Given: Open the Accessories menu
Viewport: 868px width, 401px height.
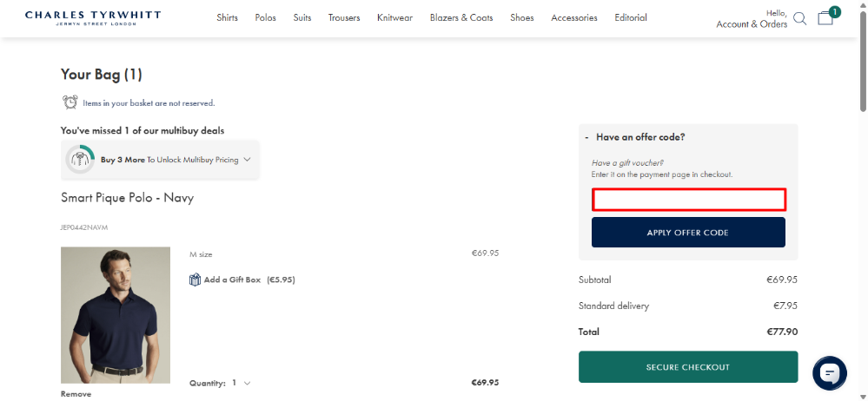Looking at the screenshot, I should 574,17.
